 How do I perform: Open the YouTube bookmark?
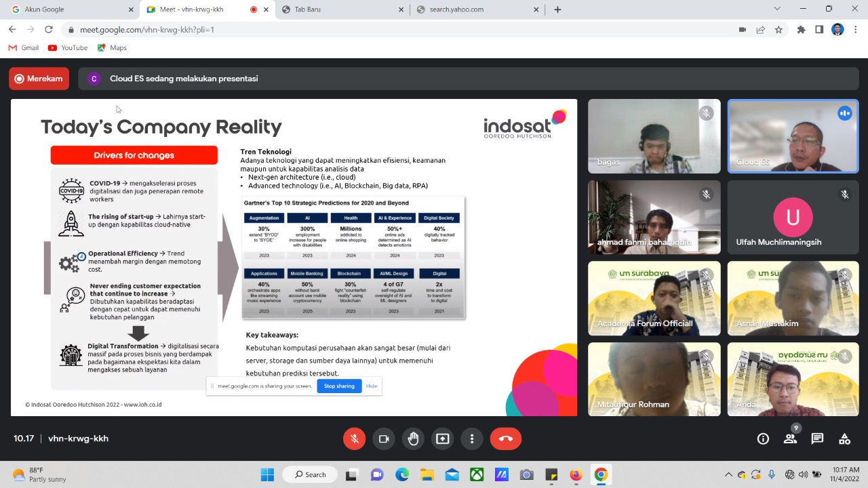click(x=68, y=47)
